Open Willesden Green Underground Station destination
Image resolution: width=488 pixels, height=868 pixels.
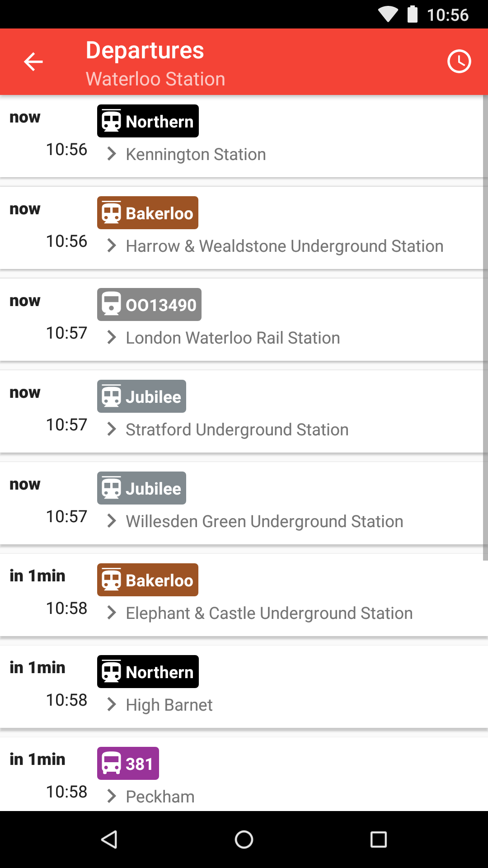[264, 521]
